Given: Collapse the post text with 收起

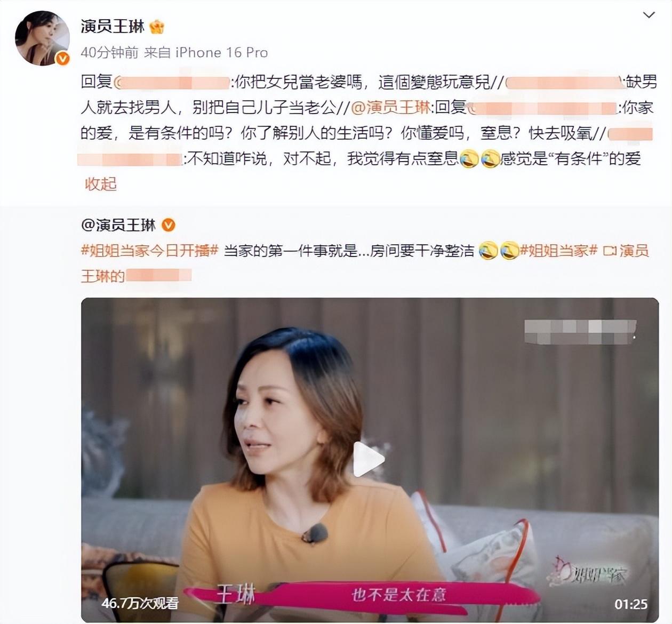Looking at the screenshot, I should pyautogui.click(x=100, y=184).
